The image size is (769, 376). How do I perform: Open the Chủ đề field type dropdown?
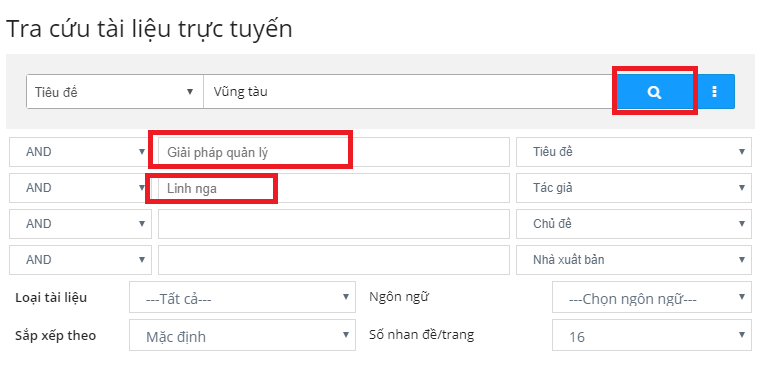[x=634, y=224]
